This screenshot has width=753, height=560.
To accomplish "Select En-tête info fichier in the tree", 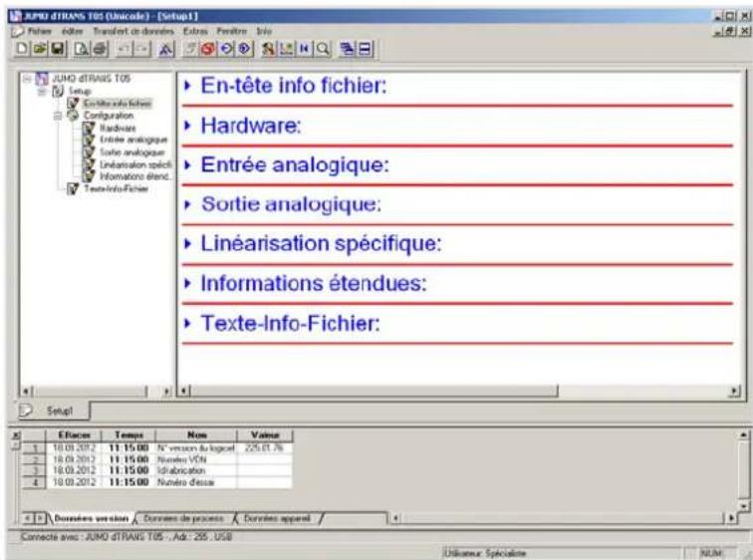I will tap(118, 104).
